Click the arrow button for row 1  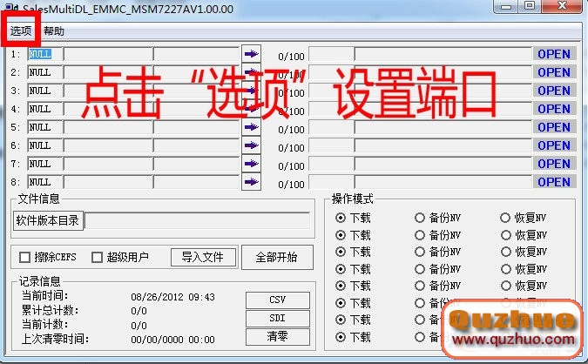251,54
